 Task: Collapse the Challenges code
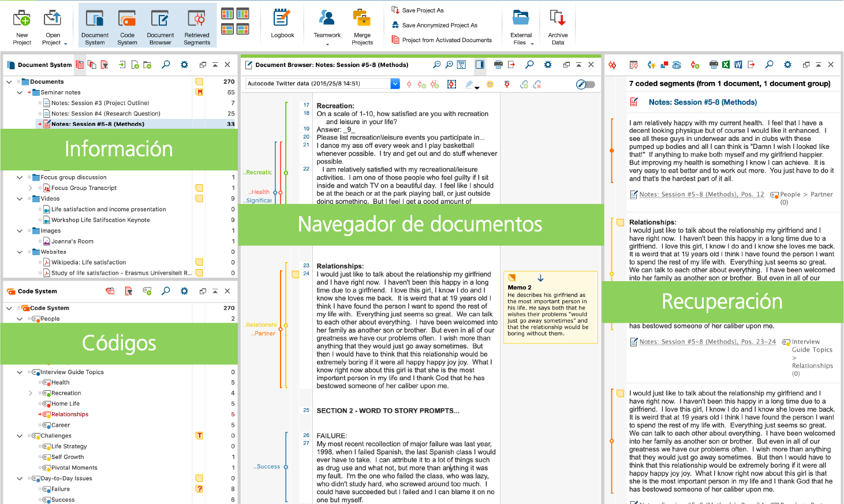coord(20,436)
